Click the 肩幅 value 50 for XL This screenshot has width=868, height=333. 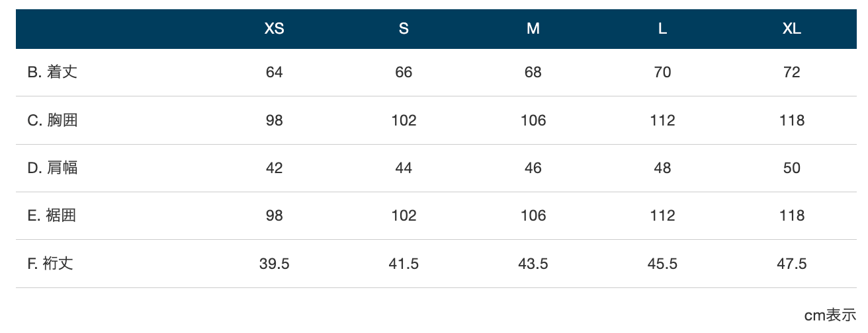tap(792, 168)
